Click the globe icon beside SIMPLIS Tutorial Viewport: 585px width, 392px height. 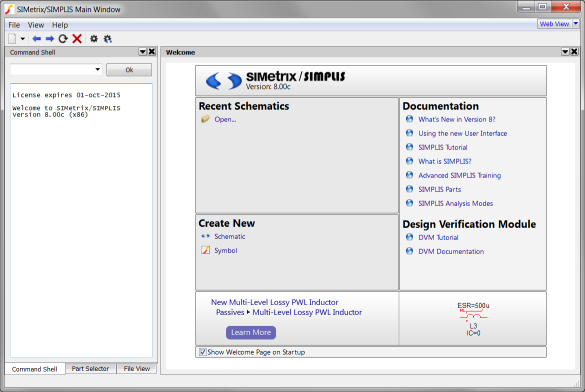(x=409, y=147)
